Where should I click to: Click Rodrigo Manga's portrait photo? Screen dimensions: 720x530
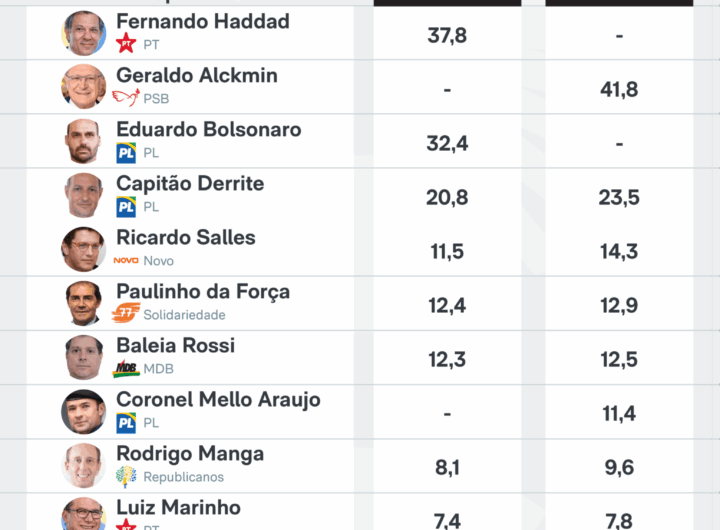tap(84, 465)
